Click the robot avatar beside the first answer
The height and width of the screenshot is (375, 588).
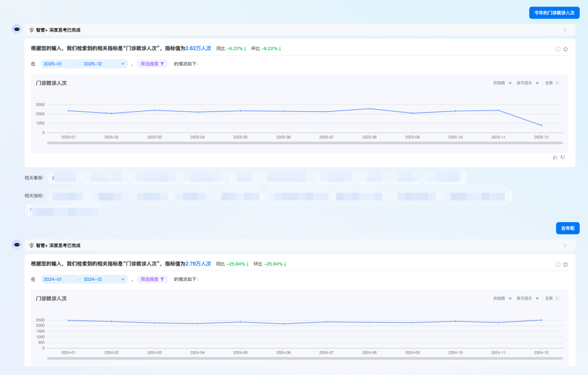[17, 29]
